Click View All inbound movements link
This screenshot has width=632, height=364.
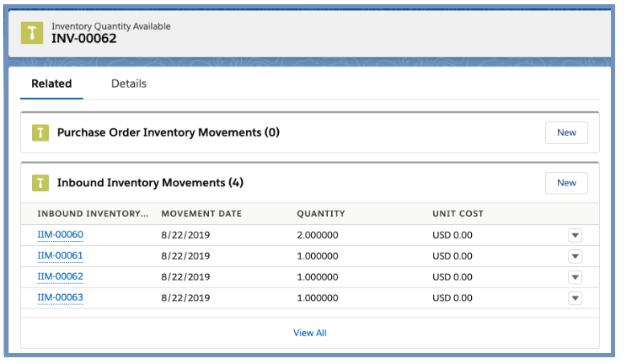[x=310, y=333]
